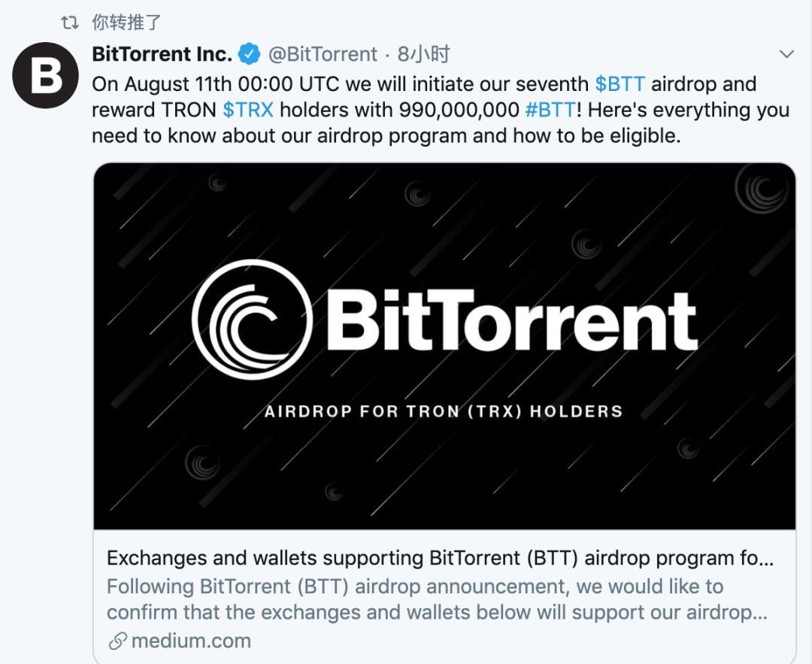The image size is (812, 664).
Task: Click the $TRX cashtag
Action: [x=248, y=110]
